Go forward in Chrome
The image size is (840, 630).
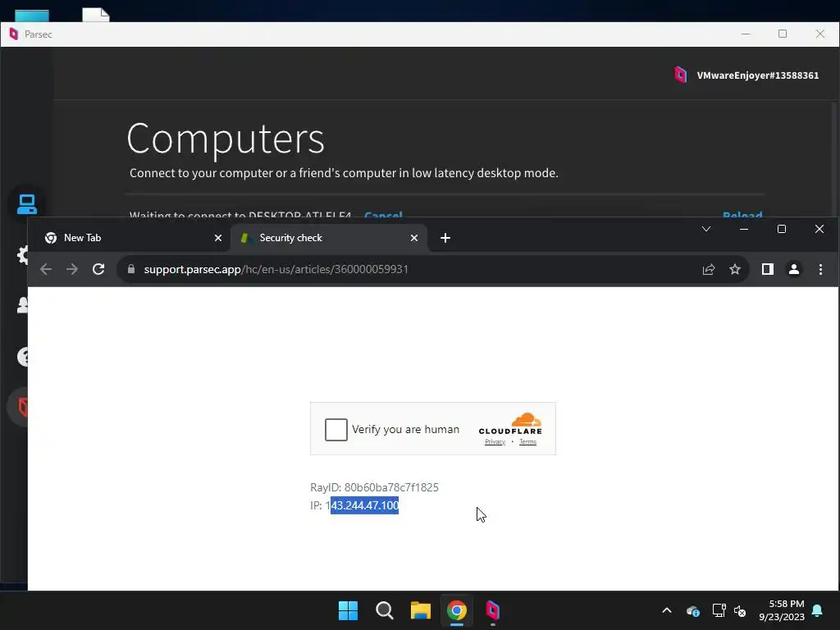coord(72,269)
